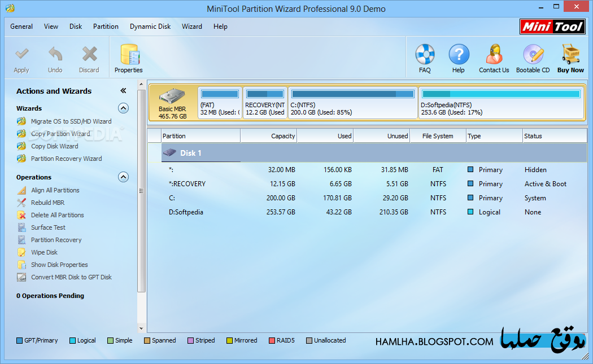Viewport: 593px width, 364px height.
Task: Open the Dynamic Disk menu
Action: click(x=150, y=27)
